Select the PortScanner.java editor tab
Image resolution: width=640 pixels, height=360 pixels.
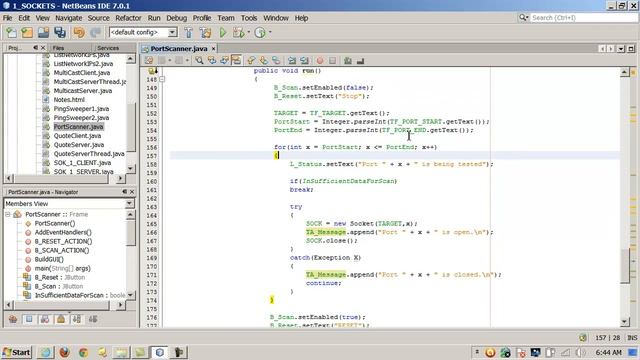click(x=179, y=49)
